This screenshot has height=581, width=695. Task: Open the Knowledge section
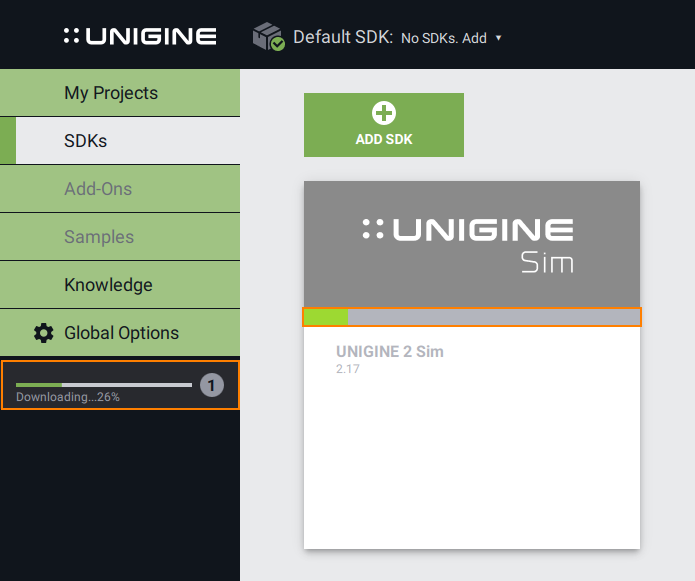coord(108,285)
